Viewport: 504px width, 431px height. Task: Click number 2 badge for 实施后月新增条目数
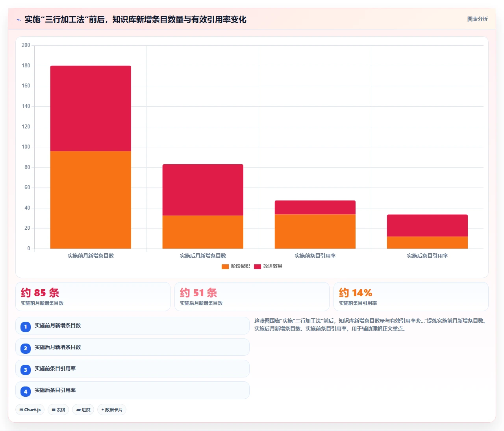(x=26, y=348)
